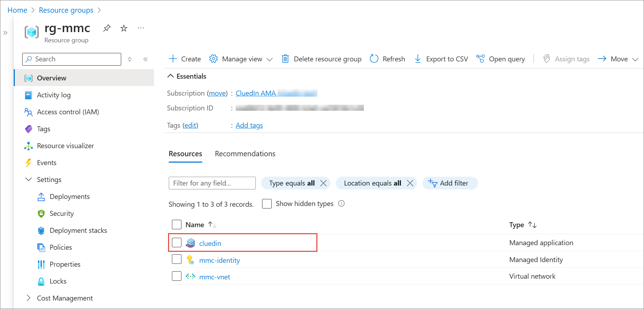Select the cluedin row checkbox
The height and width of the screenshot is (309, 644).
[x=177, y=242]
